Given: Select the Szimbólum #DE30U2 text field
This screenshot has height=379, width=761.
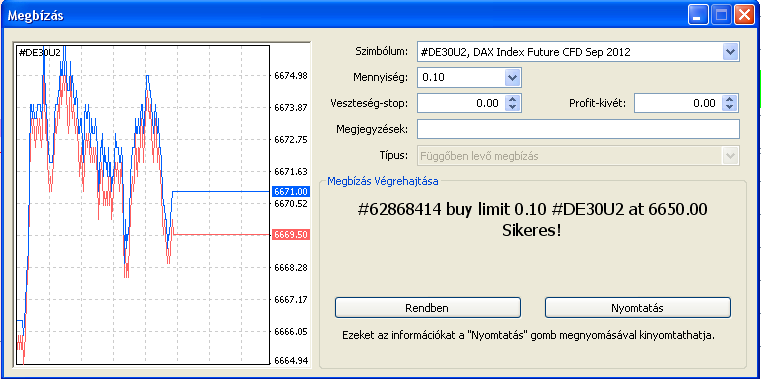Looking at the screenshot, I should (x=570, y=51).
